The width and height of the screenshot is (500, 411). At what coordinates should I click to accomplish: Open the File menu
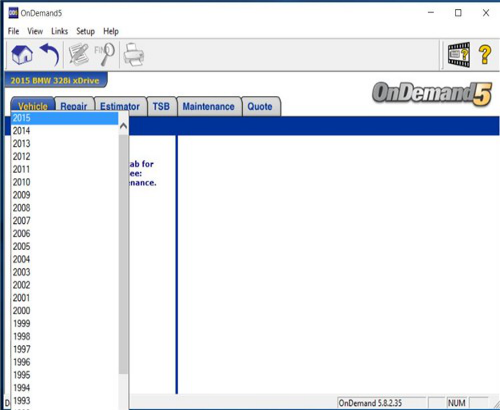tap(13, 31)
